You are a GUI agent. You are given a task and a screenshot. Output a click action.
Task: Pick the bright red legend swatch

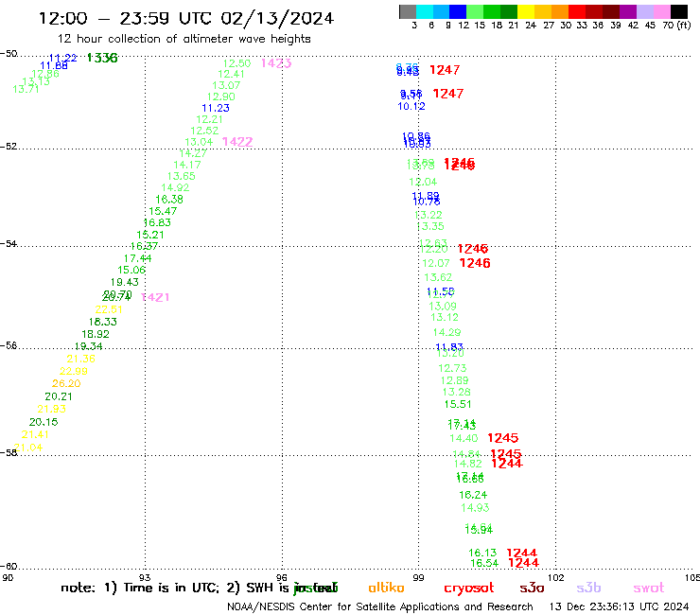[x=577, y=11]
